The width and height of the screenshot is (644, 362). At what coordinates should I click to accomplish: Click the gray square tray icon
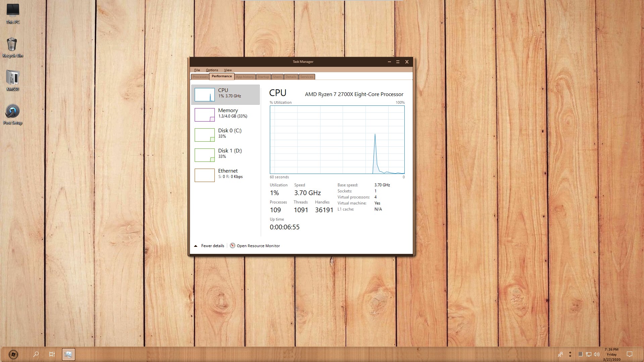[x=580, y=354]
